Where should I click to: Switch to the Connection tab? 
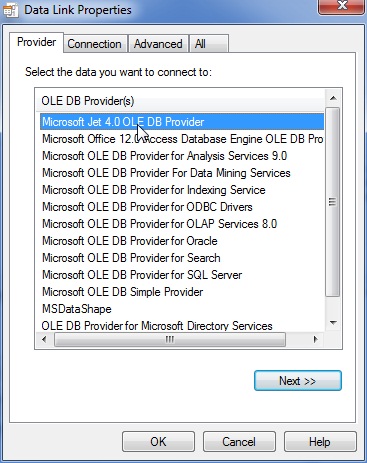coord(95,44)
